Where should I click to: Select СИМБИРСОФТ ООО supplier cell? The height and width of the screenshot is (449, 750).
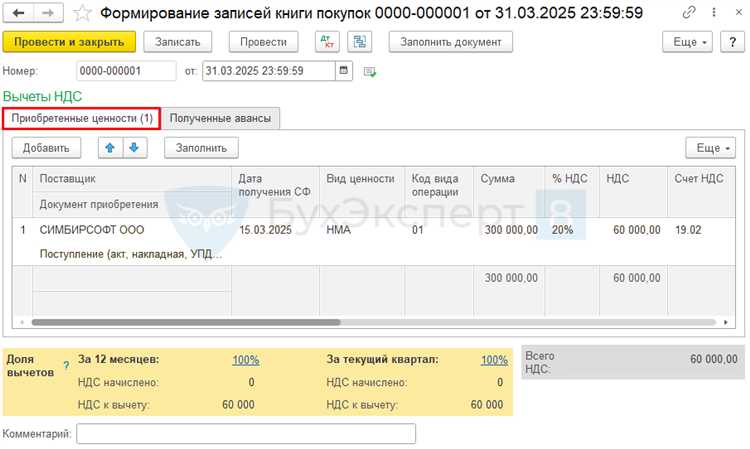click(132, 230)
